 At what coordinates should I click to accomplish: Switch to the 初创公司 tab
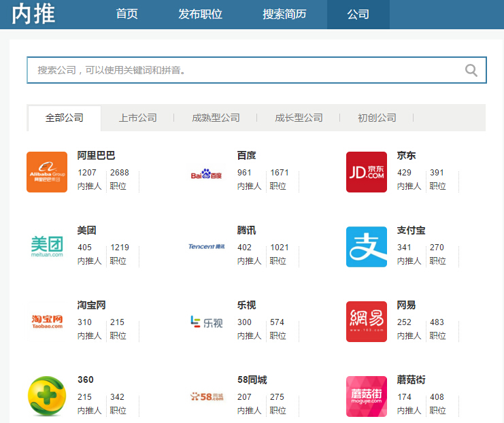pos(377,118)
